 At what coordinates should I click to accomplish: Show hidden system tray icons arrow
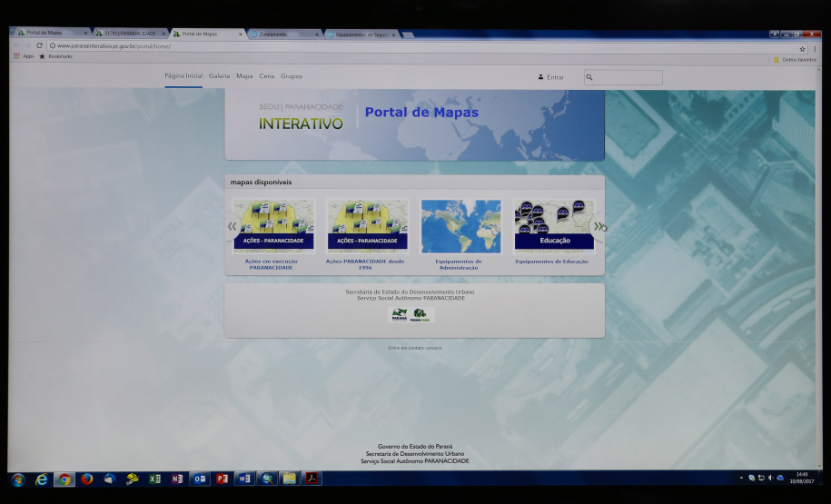click(x=741, y=478)
